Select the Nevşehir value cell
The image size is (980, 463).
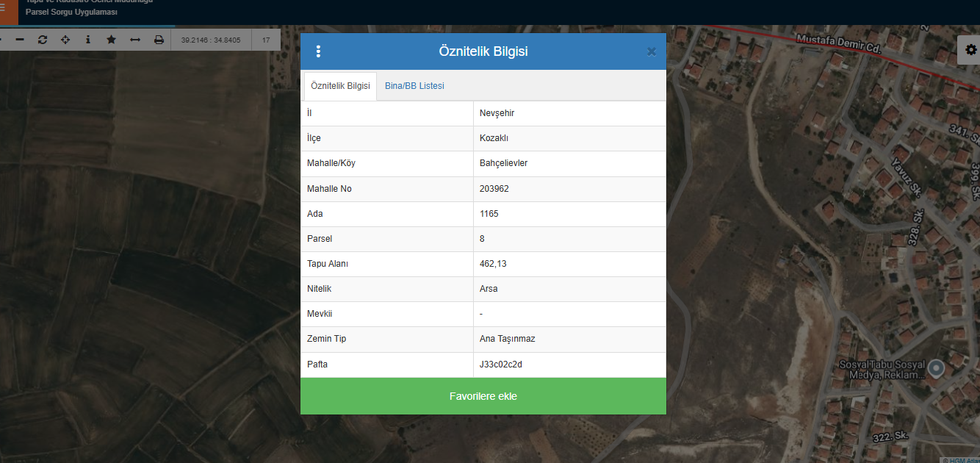(569, 114)
